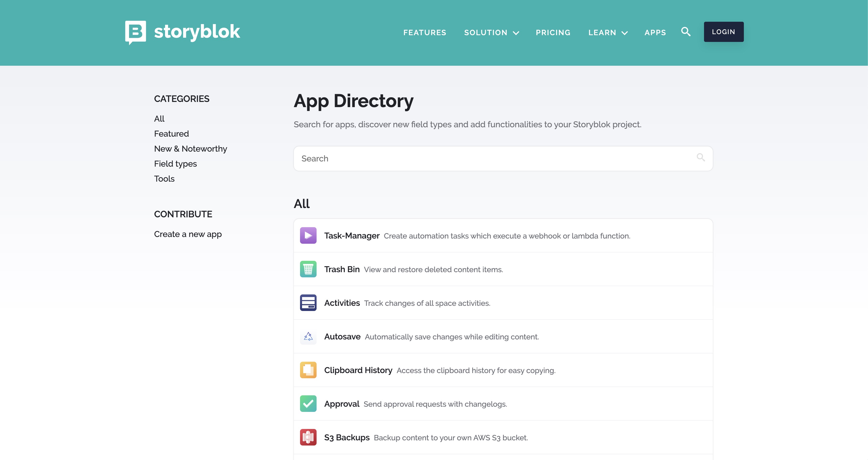Open the Features nav item
The image size is (868, 460).
(x=425, y=33)
